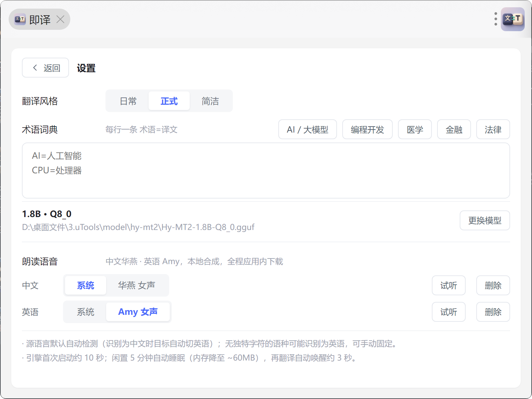Preview the 英语 voice with 试听

coord(449,312)
